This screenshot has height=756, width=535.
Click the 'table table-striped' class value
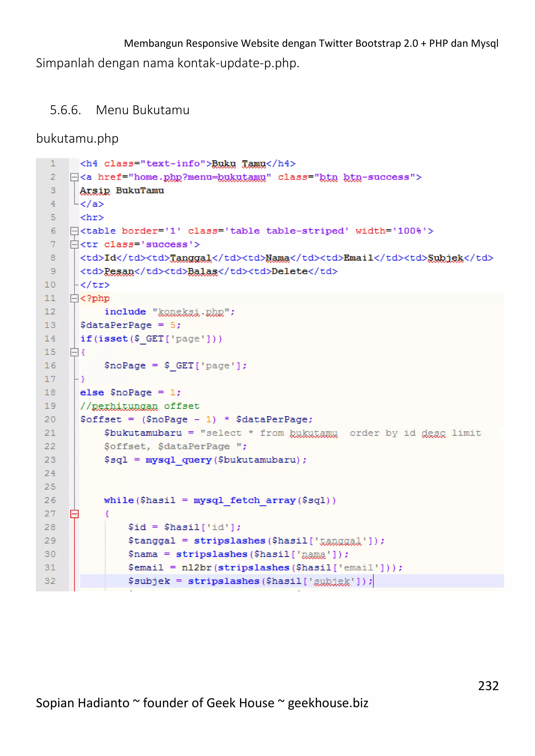coord(287,231)
